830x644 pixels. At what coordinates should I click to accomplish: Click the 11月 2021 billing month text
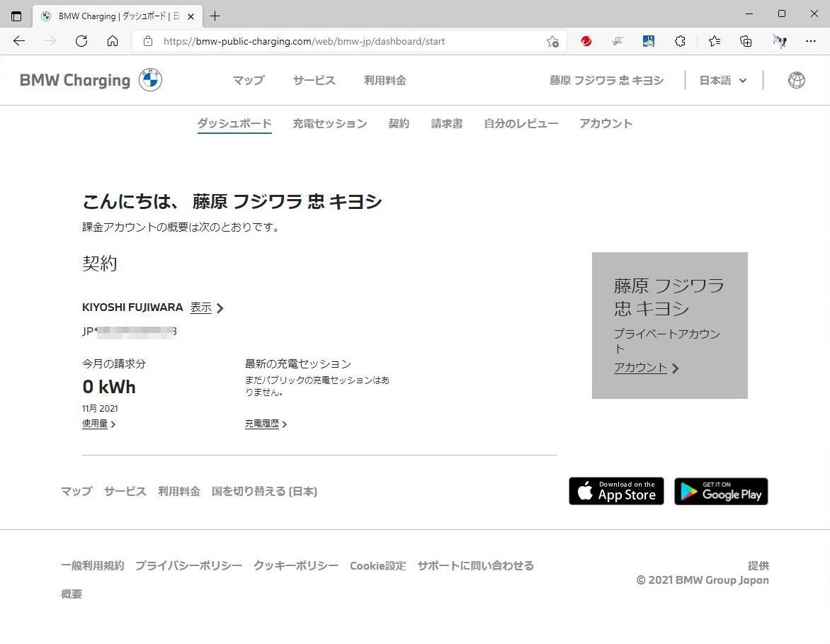pyautogui.click(x=100, y=408)
